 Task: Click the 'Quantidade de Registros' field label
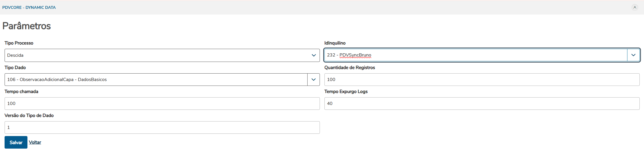coord(349,68)
